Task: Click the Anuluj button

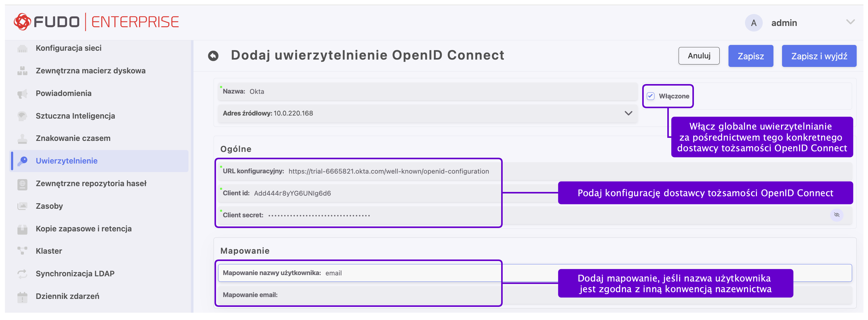Action: [698, 56]
